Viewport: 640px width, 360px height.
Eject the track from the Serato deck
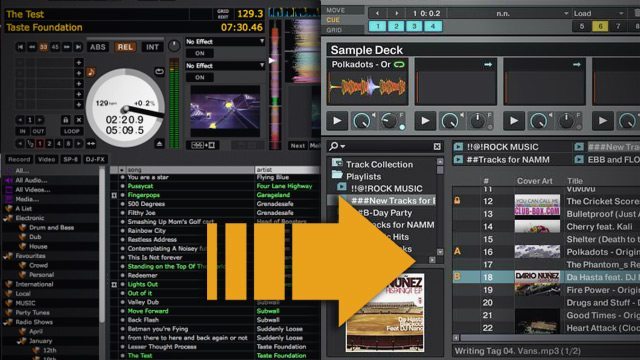[x=159, y=144]
